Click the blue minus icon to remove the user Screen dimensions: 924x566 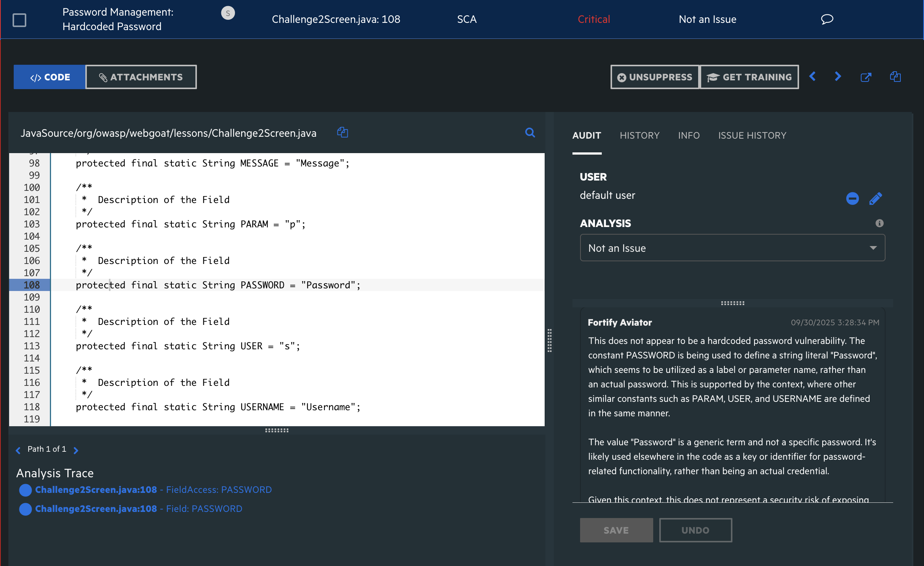(x=852, y=198)
